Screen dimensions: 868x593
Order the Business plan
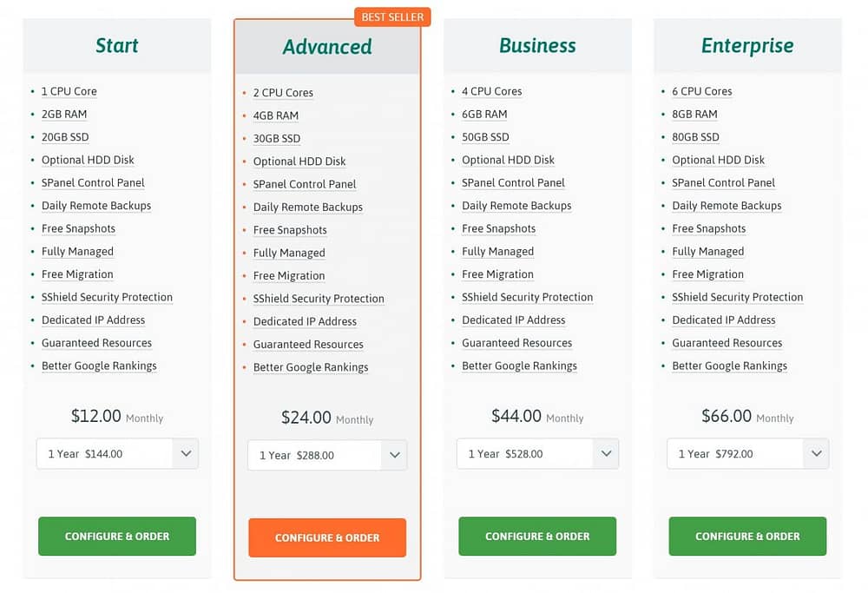pos(537,536)
